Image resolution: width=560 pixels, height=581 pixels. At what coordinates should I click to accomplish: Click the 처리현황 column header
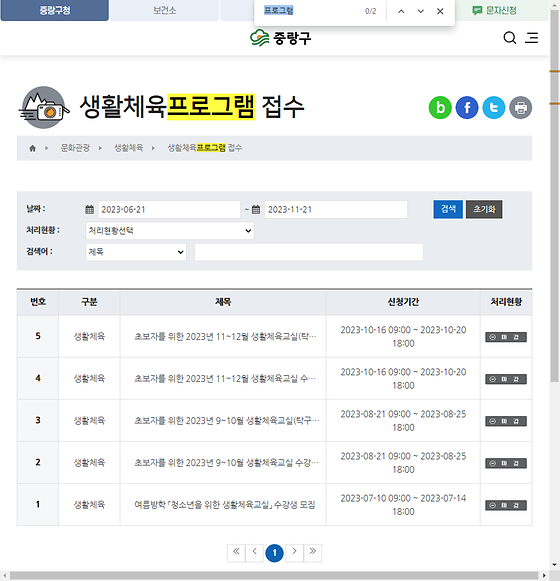[506, 302]
